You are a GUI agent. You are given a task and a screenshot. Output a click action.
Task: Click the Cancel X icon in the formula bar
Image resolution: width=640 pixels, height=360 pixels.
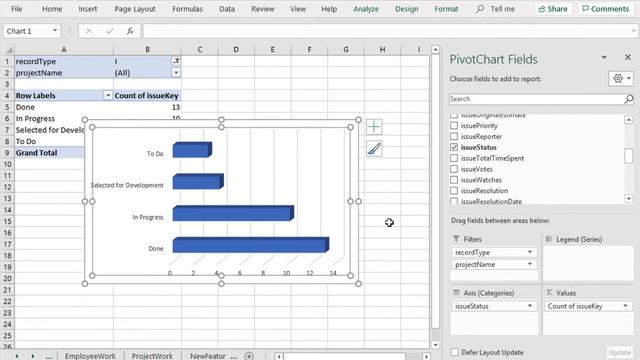(x=89, y=31)
